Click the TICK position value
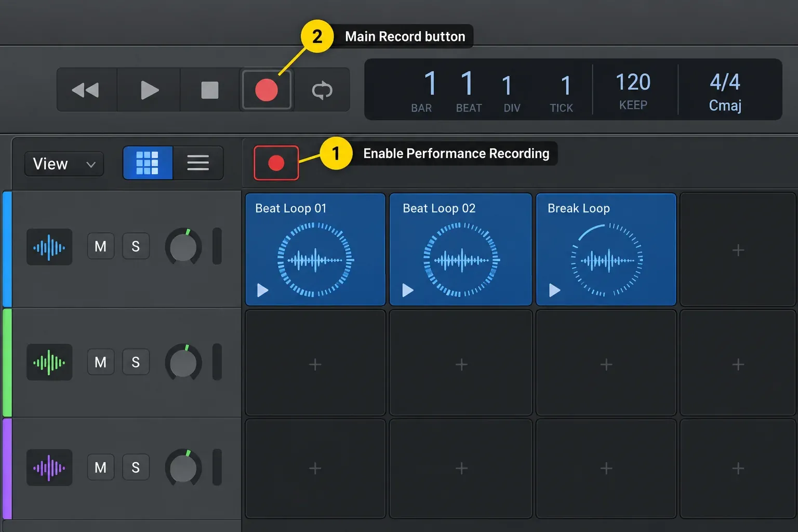The image size is (798, 532). 566,86
